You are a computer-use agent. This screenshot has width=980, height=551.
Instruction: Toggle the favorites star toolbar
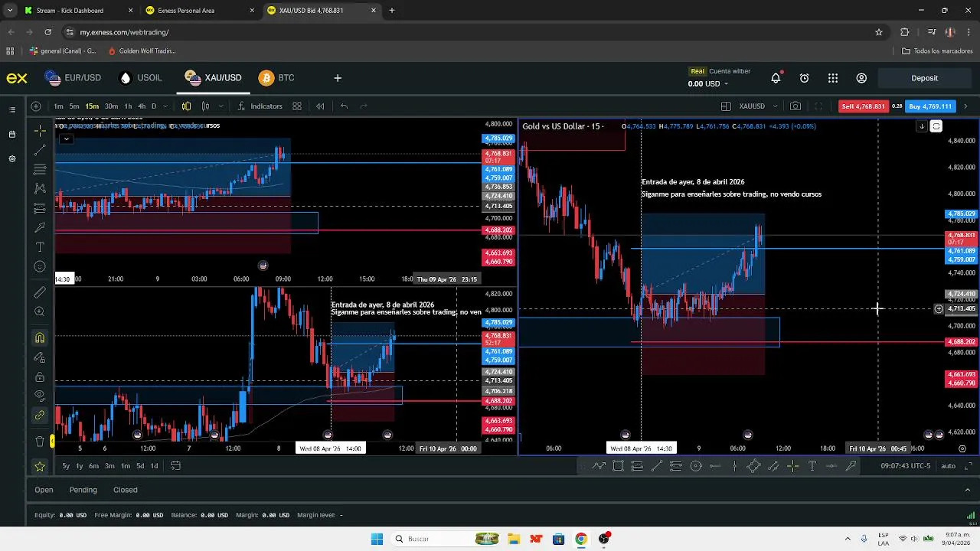tap(40, 466)
